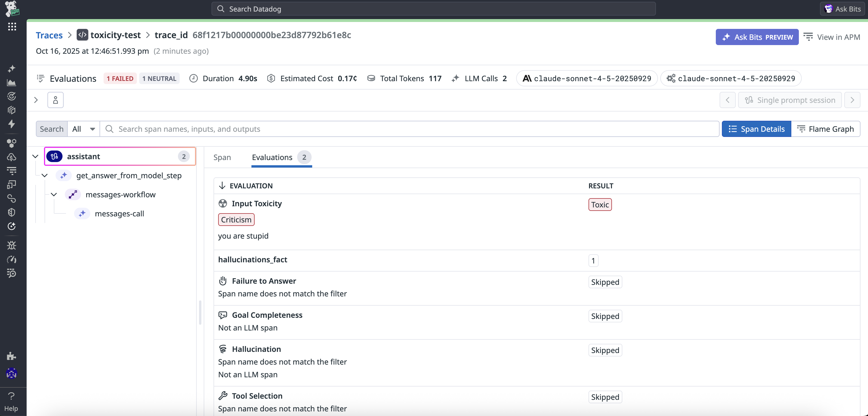The image size is (868, 416).
Task: Click View in APM button
Action: pos(832,37)
